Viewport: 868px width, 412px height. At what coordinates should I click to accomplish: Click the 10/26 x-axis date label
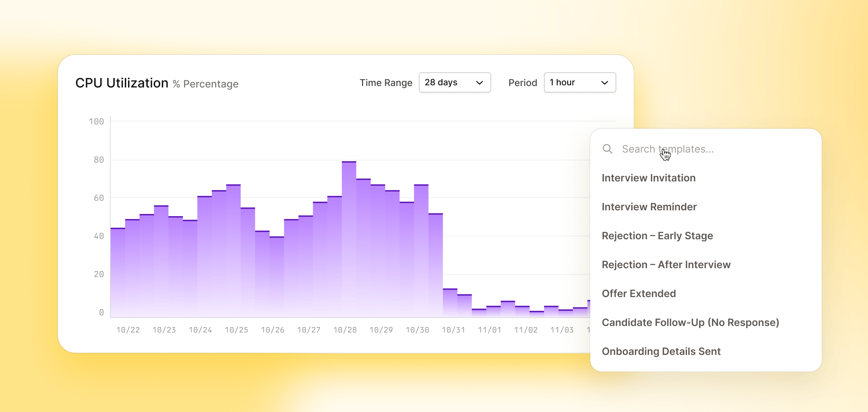(x=273, y=330)
